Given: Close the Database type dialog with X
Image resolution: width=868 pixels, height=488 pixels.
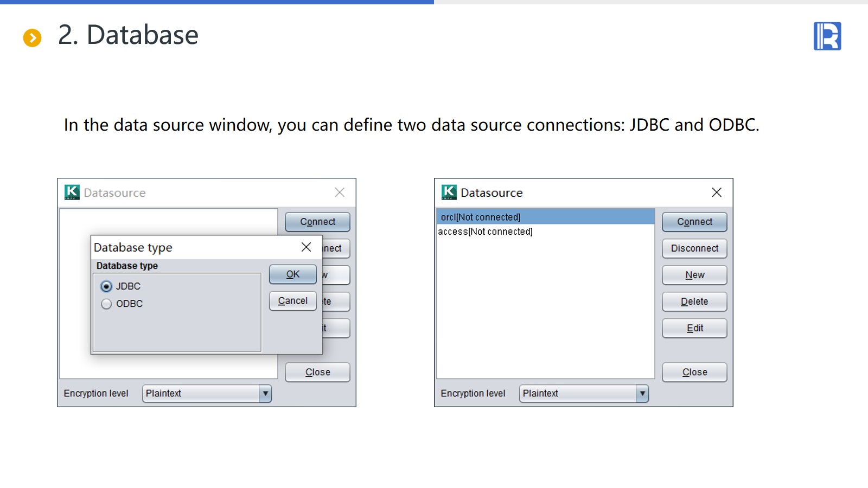Looking at the screenshot, I should 306,247.
